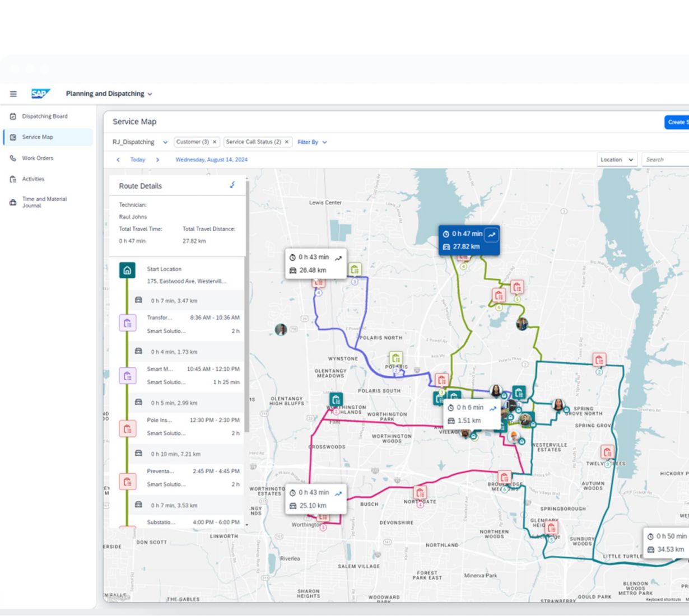Click route icon on 25.10 km card

(338, 493)
